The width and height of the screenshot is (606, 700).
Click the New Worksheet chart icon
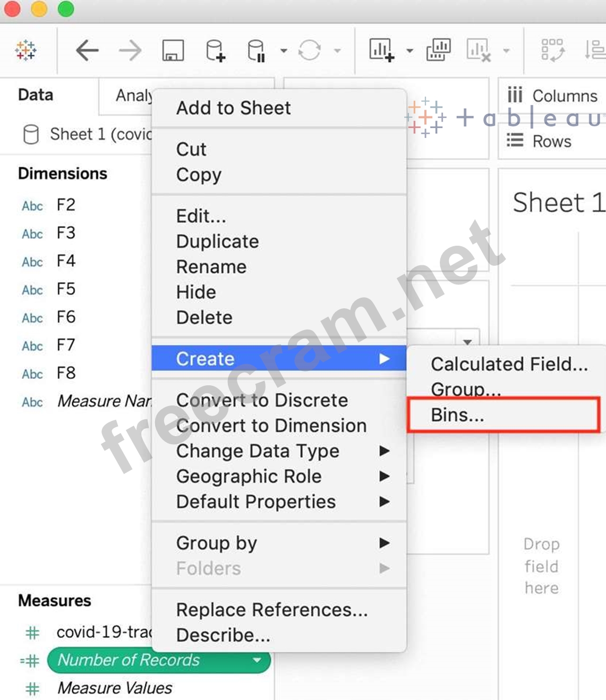381,51
